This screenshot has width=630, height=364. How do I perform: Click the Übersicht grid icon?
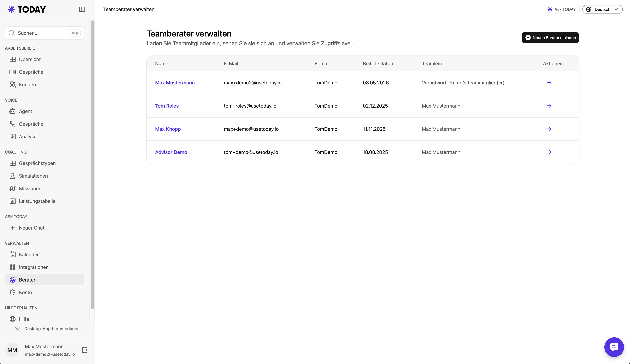point(12,59)
